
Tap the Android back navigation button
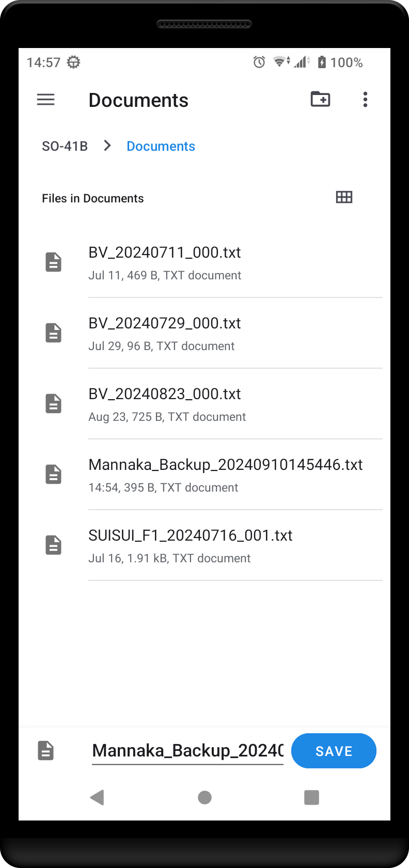point(97,797)
